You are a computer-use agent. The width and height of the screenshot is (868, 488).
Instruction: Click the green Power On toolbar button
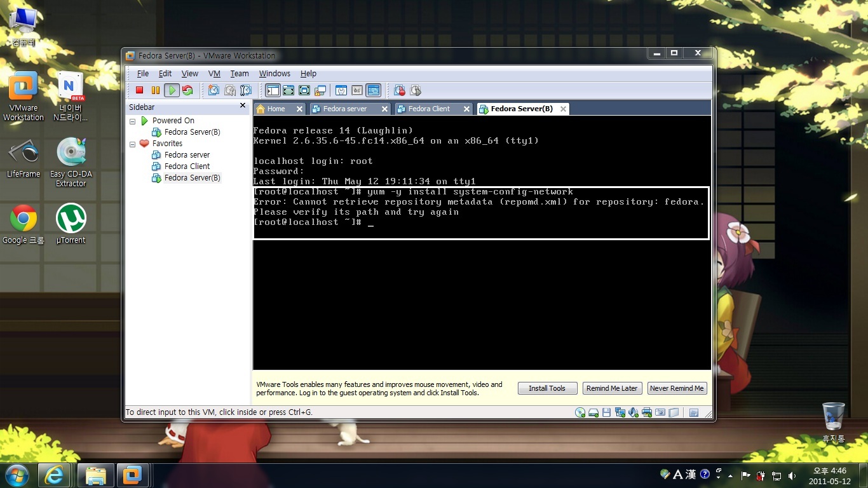(172, 90)
